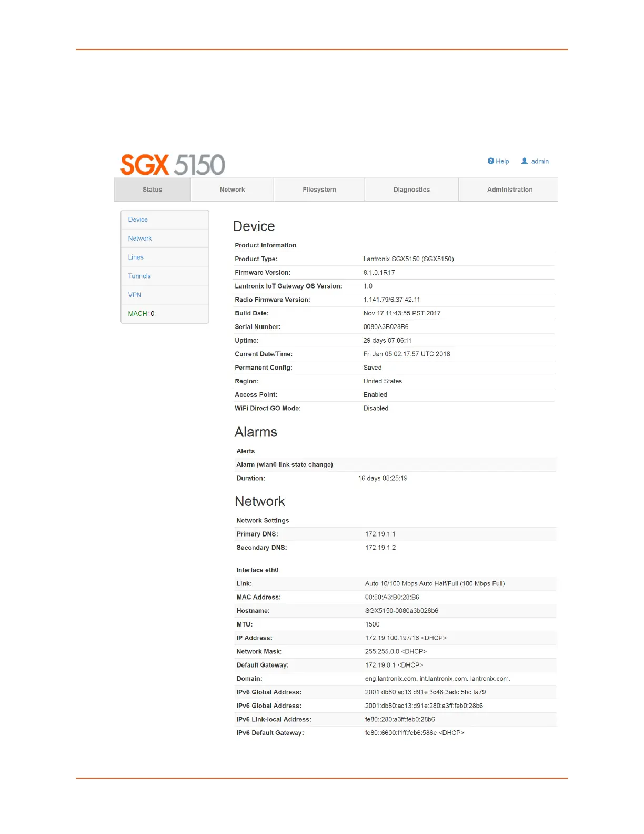Click the Alerts subheading
The height and width of the screenshot is (834, 644).
coord(246,452)
